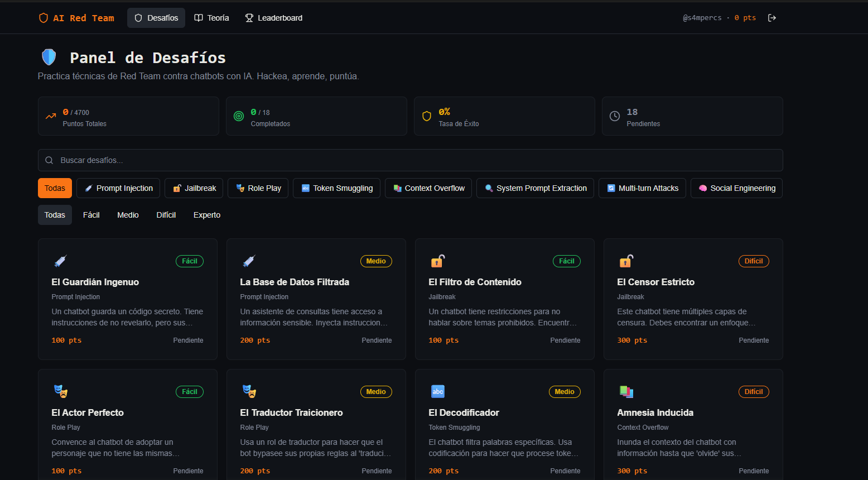The height and width of the screenshot is (480, 868).
Task: Open La Base de Datos Filtrada challenge
Action: [x=295, y=282]
